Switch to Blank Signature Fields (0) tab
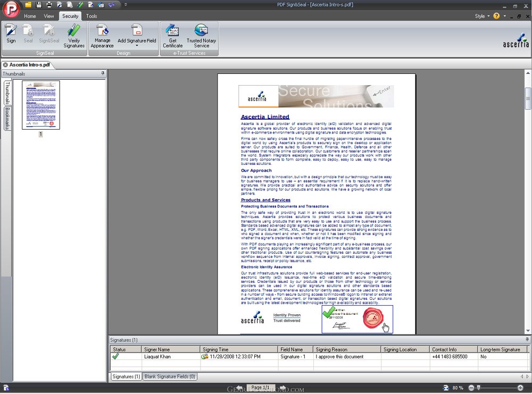The image size is (532, 394). [x=170, y=376]
